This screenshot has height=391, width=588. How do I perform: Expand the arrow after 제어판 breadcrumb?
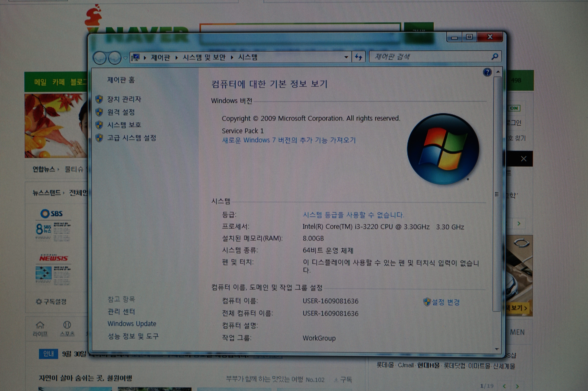(x=176, y=58)
